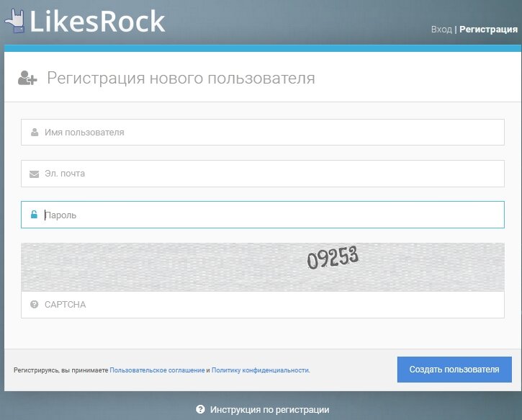Open the Вход login link
This screenshot has width=522, height=420.
click(x=441, y=30)
